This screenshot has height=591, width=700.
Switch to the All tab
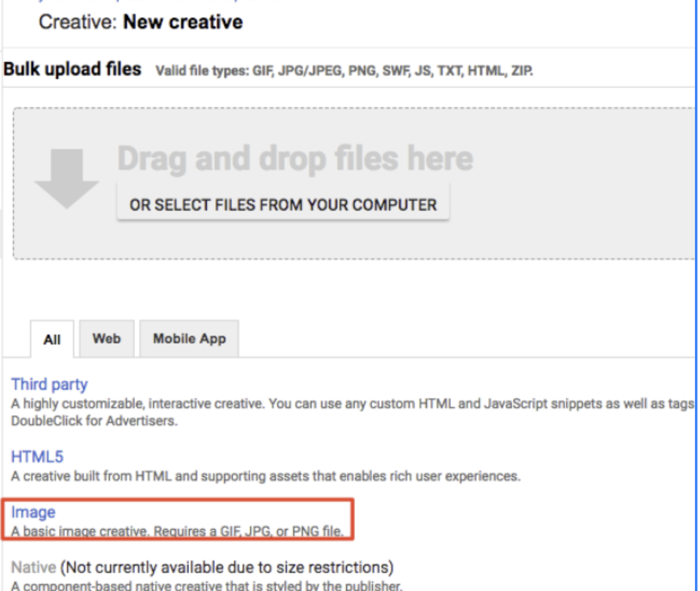(x=52, y=340)
